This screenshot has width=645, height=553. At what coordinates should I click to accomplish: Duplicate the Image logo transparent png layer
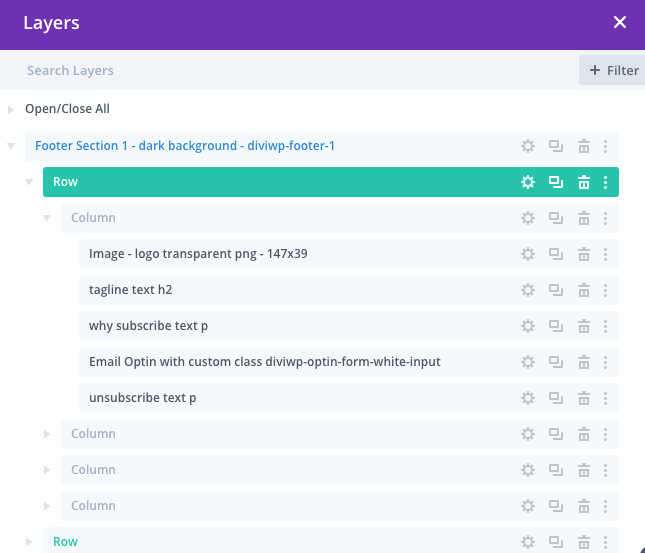[x=556, y=254]
